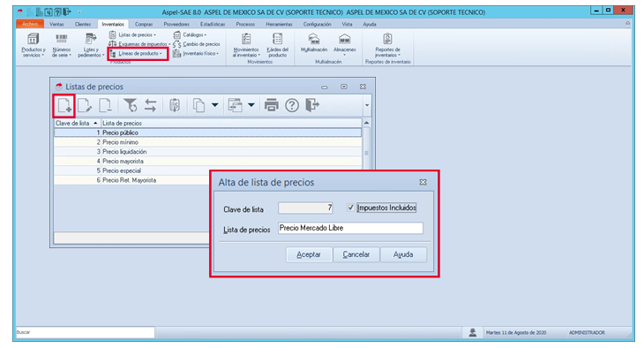Select the Precio mínimo row
This screenshot has height=348, width=644.
208,142
